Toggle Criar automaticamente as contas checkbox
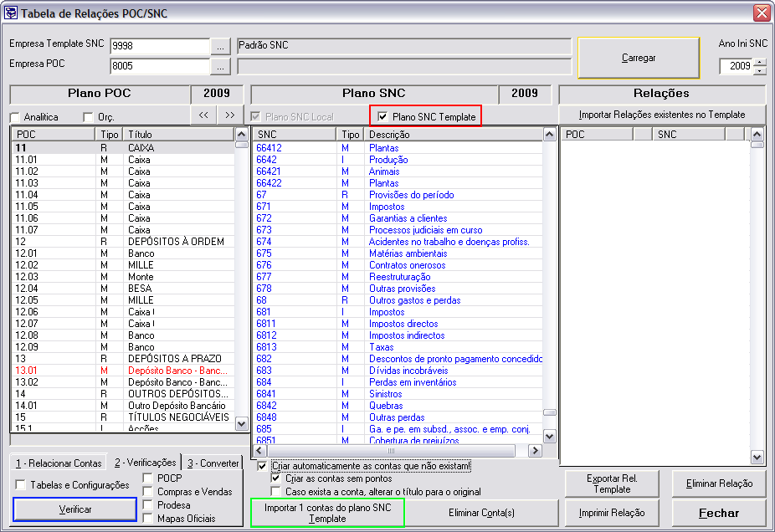The height and width of the screenshot is (532, 775). pyautogui.click(x=262, y=466)
